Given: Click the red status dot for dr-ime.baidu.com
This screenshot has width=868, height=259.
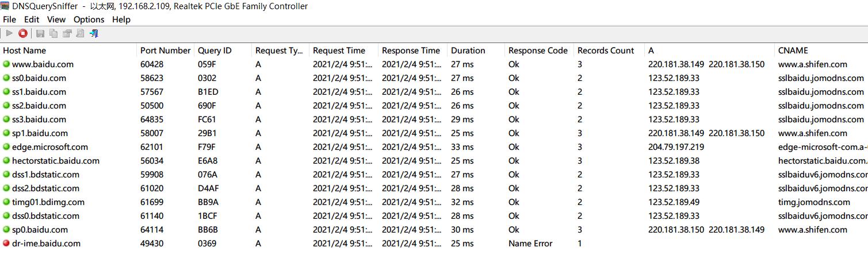Looking at the screenshot, I should [x=6, y=243].
